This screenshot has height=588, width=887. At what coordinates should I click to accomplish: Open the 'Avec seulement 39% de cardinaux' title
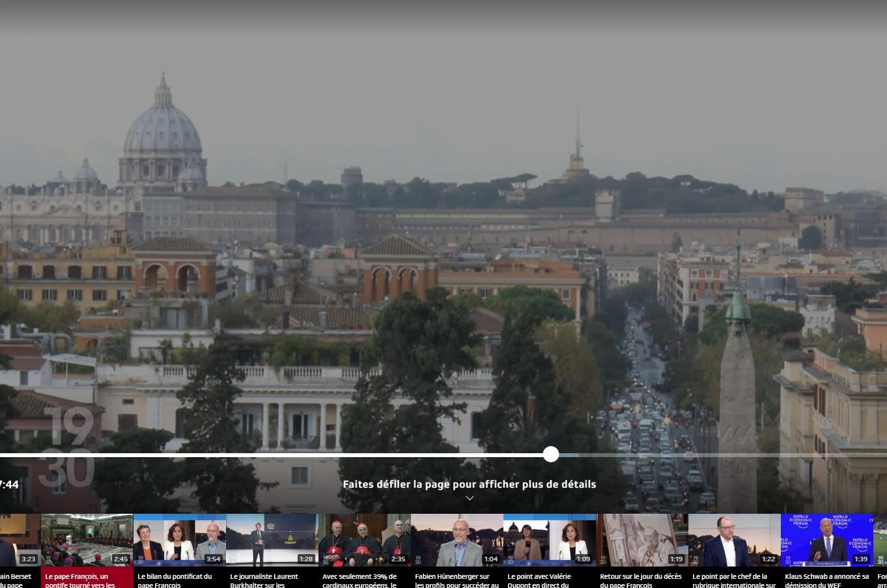click(x=359, y=580)
